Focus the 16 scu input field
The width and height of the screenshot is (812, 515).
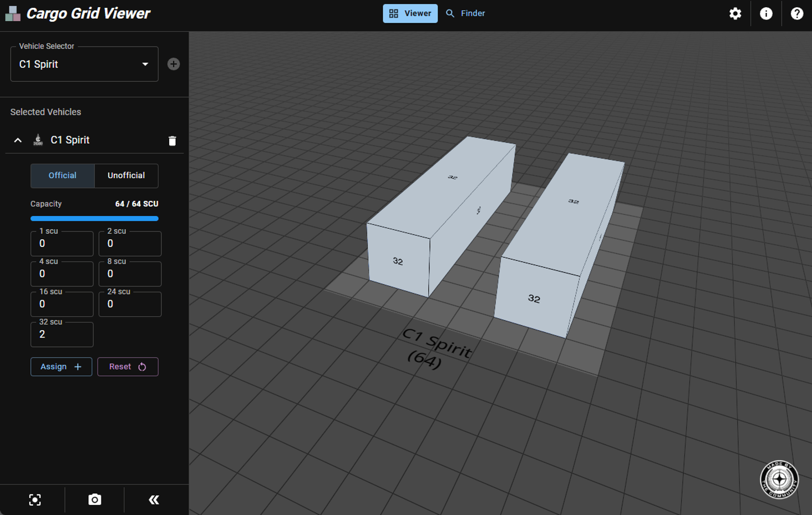click(62, 304)
